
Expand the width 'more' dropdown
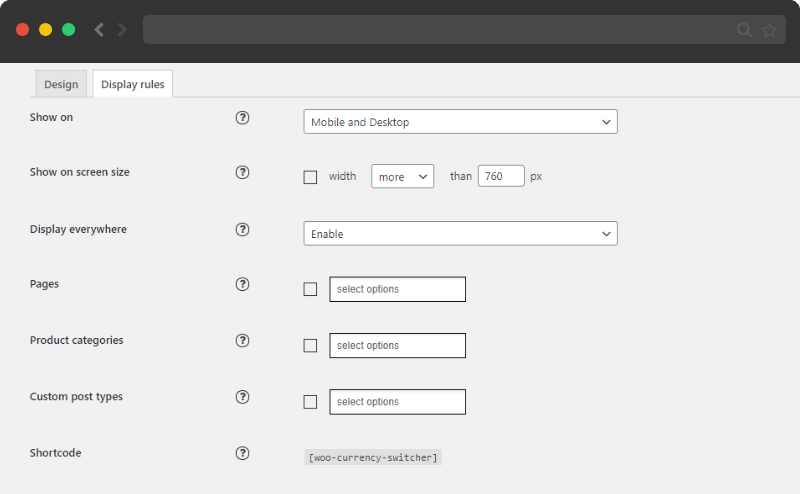tap(403, 177)
